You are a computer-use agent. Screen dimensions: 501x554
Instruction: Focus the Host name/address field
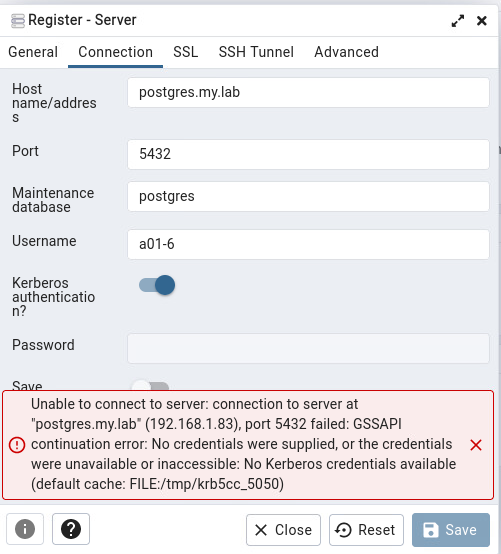308,93
